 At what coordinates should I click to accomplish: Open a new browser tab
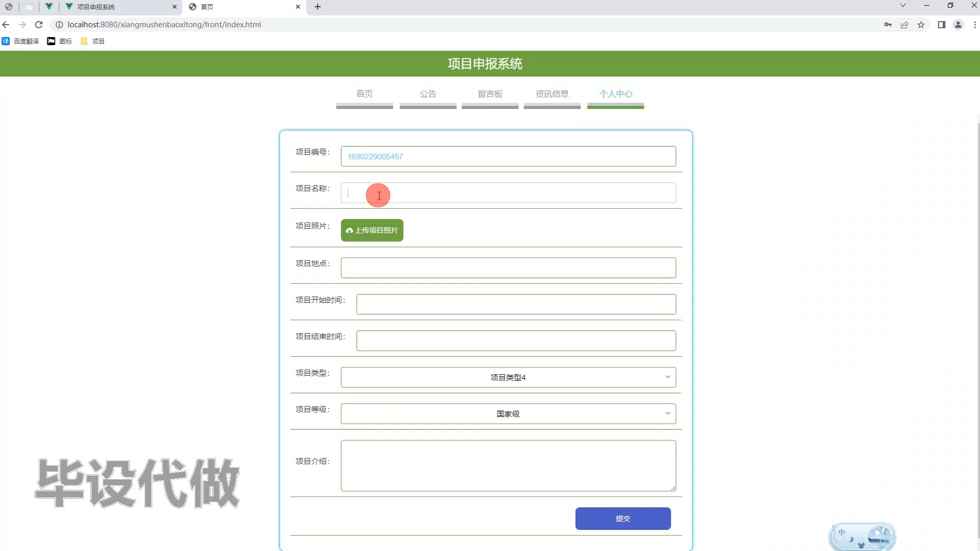[317, 7]
